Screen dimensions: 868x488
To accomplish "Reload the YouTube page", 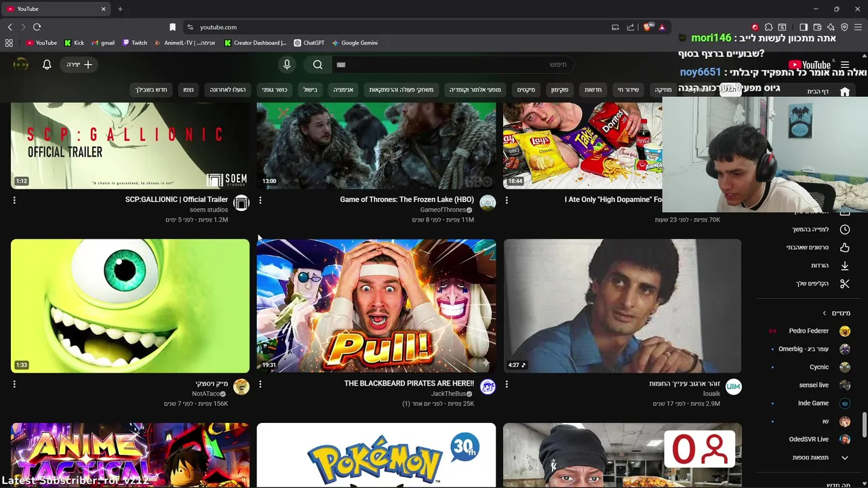I will coord(37,27).
